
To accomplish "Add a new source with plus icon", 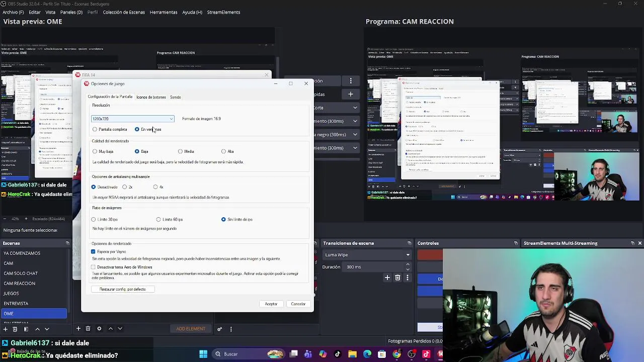I will tap(78, 329).
